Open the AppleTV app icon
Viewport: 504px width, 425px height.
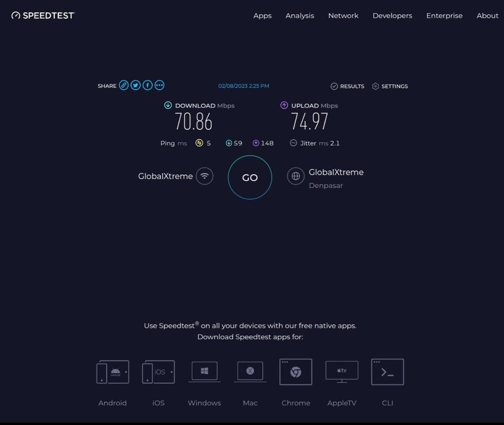point(342,372)
